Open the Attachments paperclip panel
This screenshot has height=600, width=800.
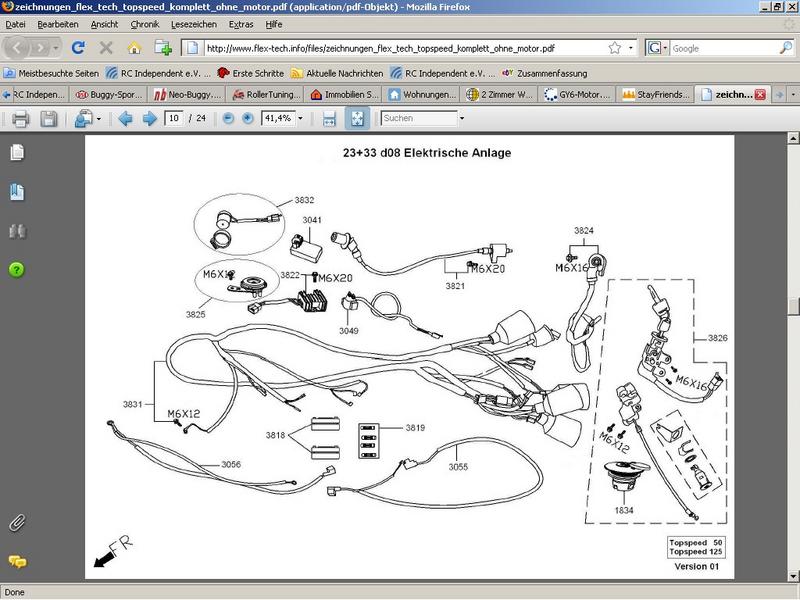pos(16,522)
